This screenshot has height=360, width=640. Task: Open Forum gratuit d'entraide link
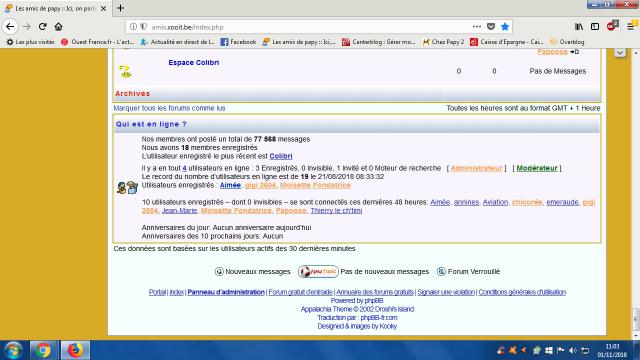[x=300, y=292]
